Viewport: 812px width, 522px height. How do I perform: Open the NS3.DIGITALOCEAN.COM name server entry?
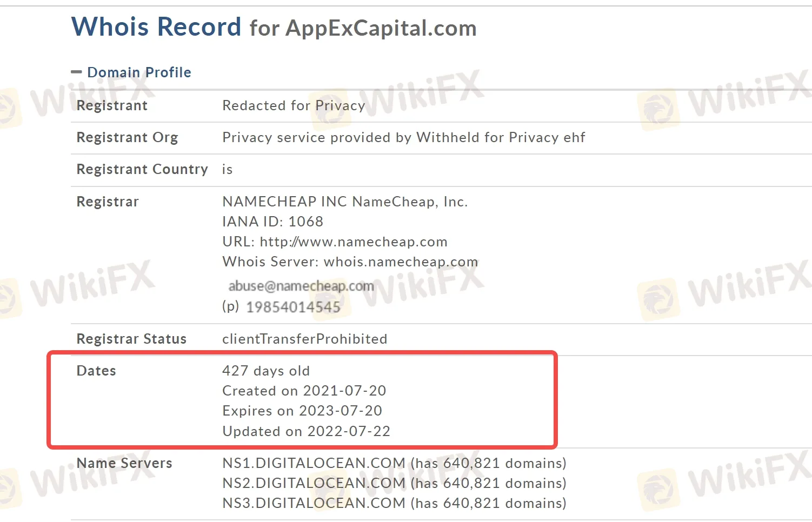click(314, 503)
